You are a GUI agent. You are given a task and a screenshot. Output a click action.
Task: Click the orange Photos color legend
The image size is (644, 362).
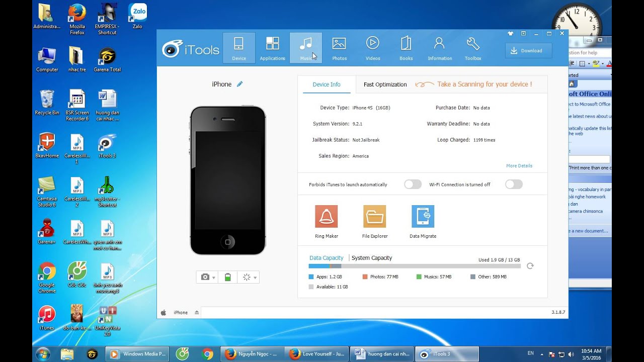tap(365, 277)
